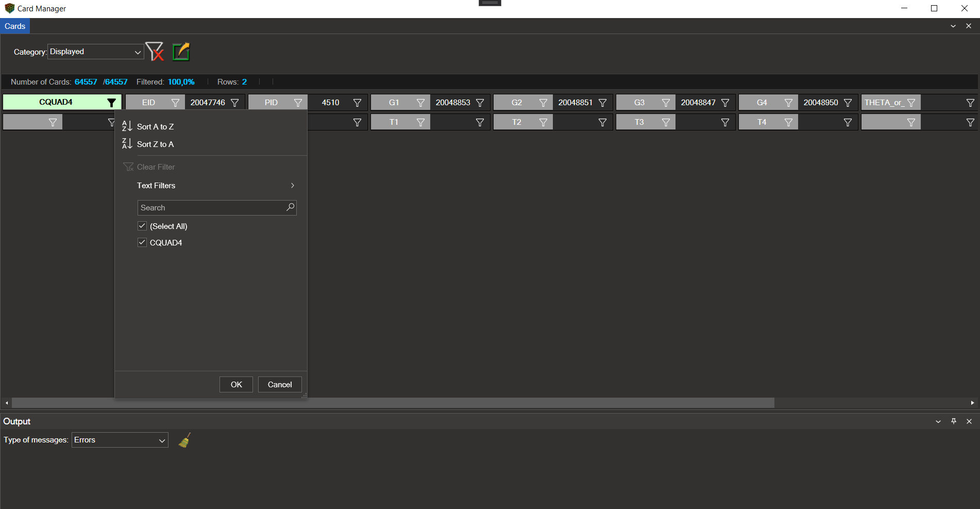
Task: Choose Sort Z to A
Action: pos(155,144)
